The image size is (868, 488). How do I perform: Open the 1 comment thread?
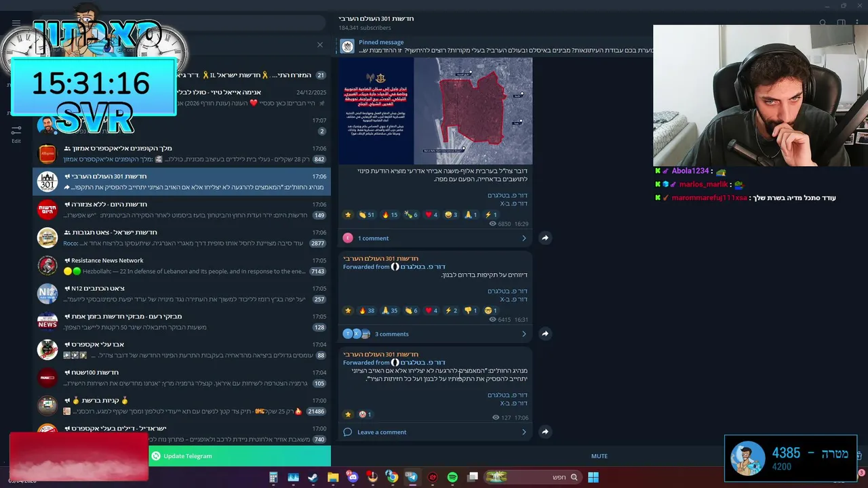click(435, 238)
